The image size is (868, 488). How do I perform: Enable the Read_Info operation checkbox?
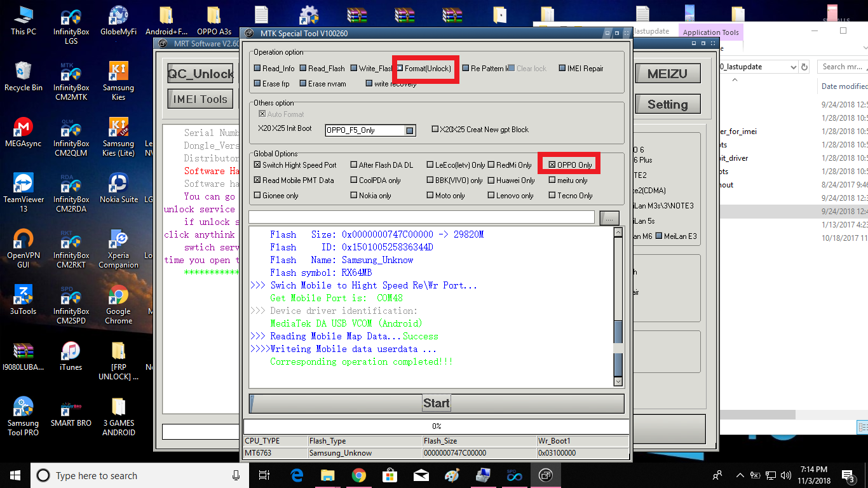click(257, 69)
